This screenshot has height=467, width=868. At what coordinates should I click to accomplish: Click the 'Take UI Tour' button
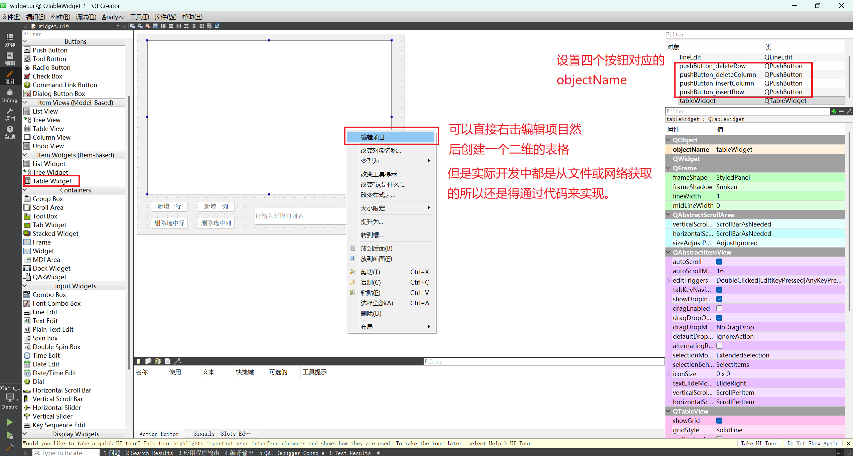click(759, 443)
